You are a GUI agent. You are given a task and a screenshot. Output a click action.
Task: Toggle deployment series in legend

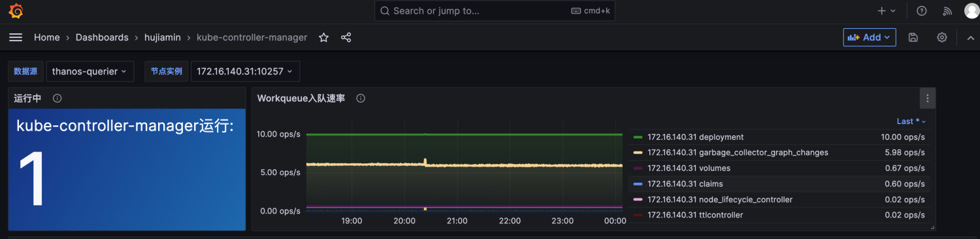(695, 137)
